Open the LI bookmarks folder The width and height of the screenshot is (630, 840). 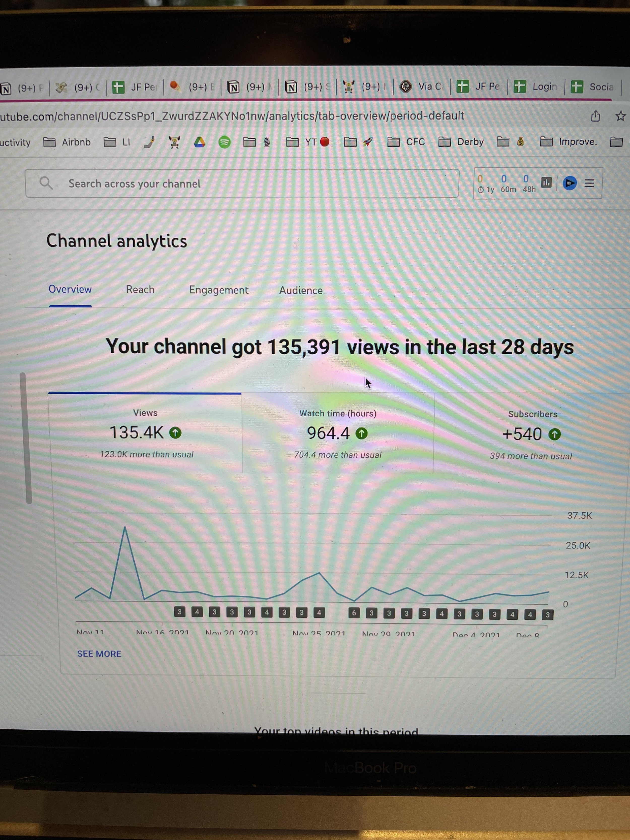[x=117, y=142]
